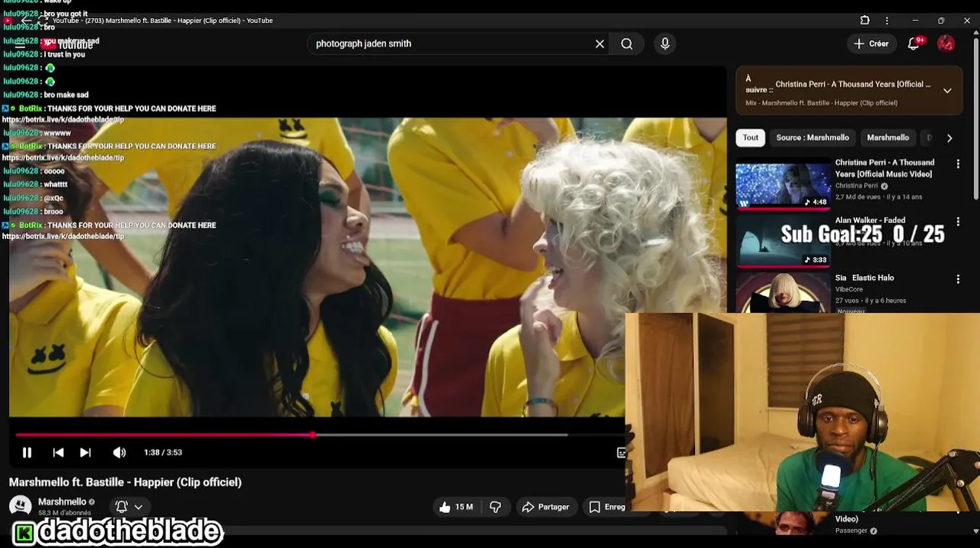Open Christina Perri video thumbnail
The image size is (980, 548).
[x=783, y=183]
